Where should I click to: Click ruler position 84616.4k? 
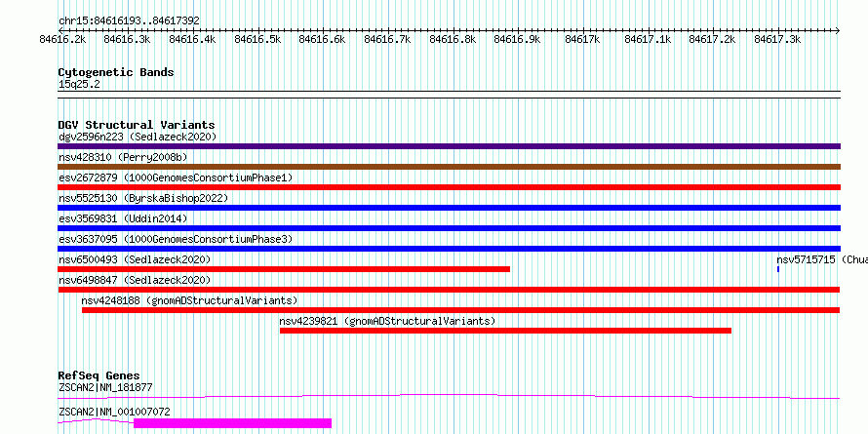click(x=192, y=39)
